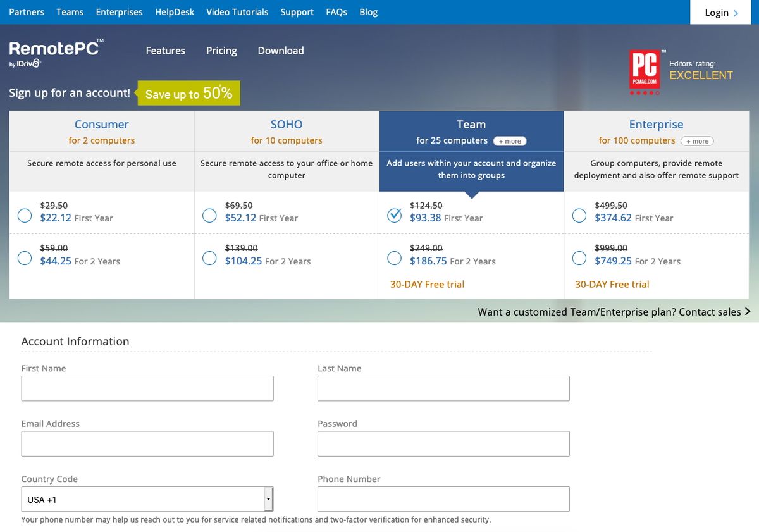Expand '+more' beside Enterprise for 100 computers
Viewport: 759px width, 532px height.
(697, 141)
